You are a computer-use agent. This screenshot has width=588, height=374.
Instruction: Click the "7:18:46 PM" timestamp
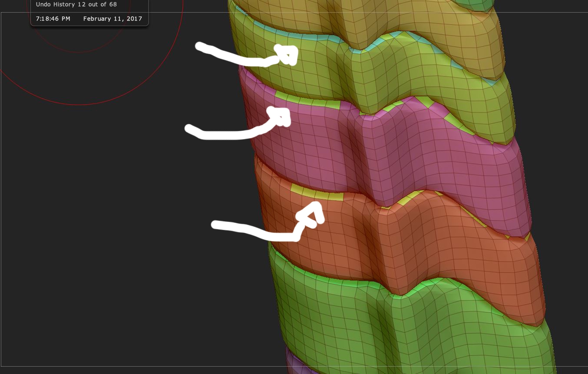point(53,19)
